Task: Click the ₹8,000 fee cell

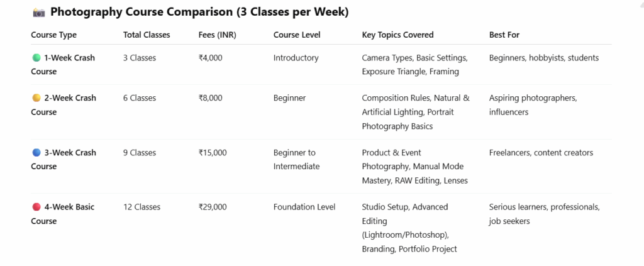Action: (x=210, y=98)
